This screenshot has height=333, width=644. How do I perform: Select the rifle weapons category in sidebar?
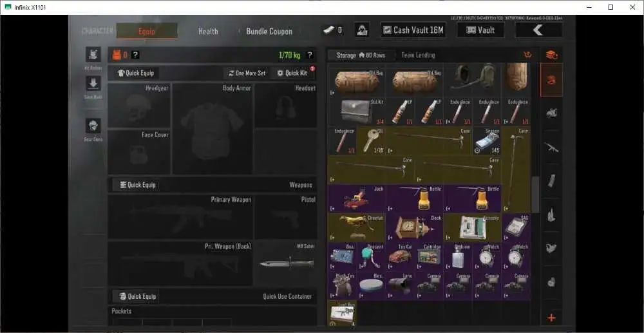point(551,147)
